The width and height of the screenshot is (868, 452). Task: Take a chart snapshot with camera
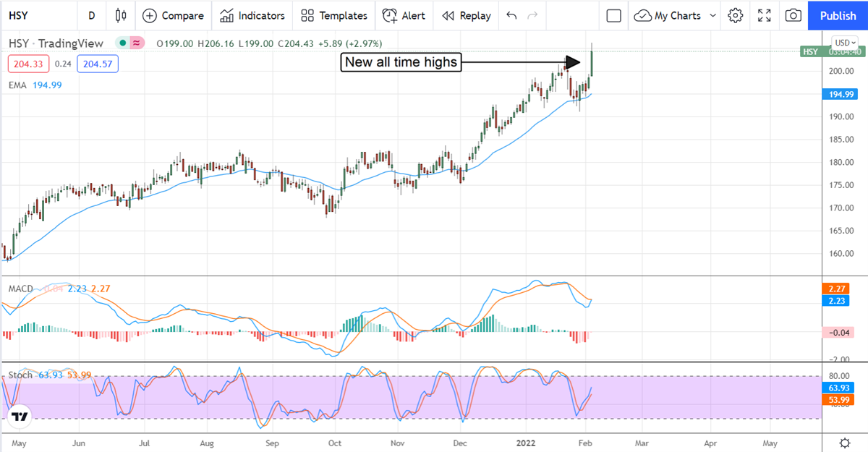[x=793, y=15]
